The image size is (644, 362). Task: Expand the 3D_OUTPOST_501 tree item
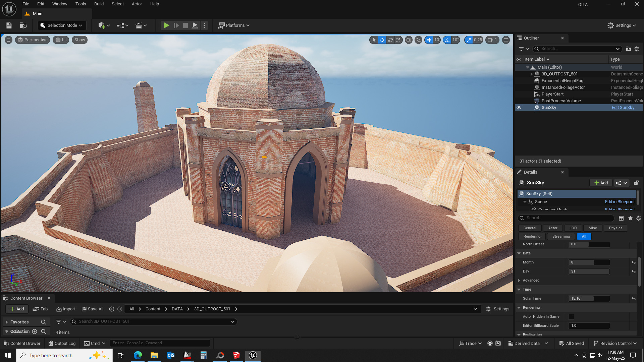pyautogui.click(x=531, y=74)
